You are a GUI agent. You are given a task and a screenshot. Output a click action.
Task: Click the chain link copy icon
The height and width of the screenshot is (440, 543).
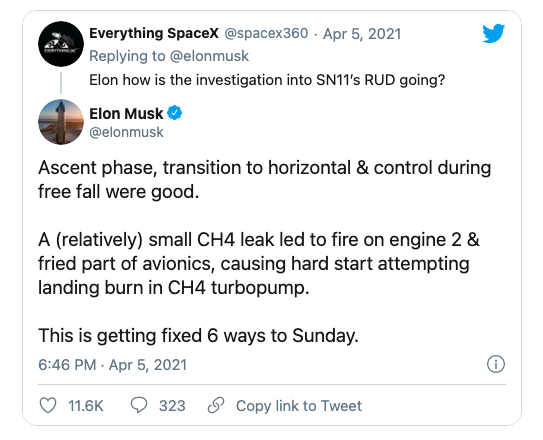click(216, 405)
